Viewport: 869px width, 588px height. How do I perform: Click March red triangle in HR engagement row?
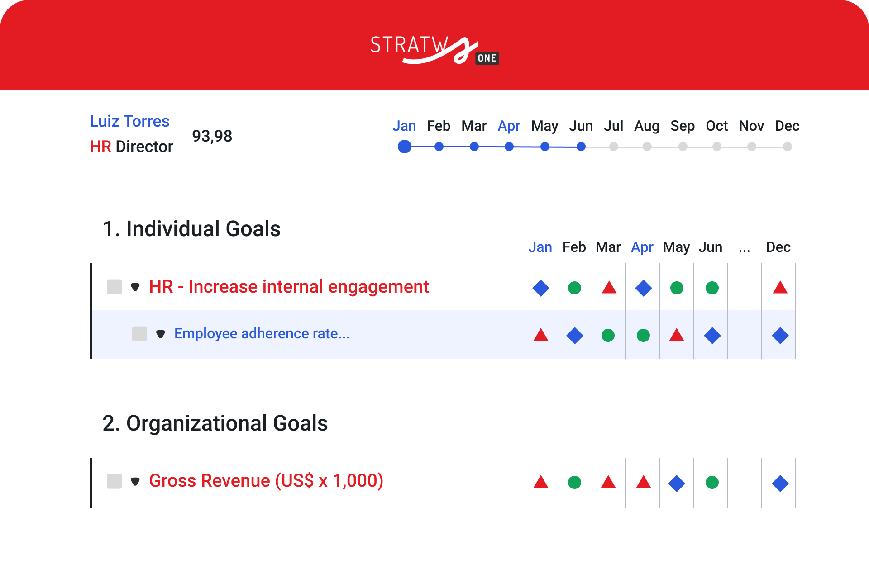(609, 288)
